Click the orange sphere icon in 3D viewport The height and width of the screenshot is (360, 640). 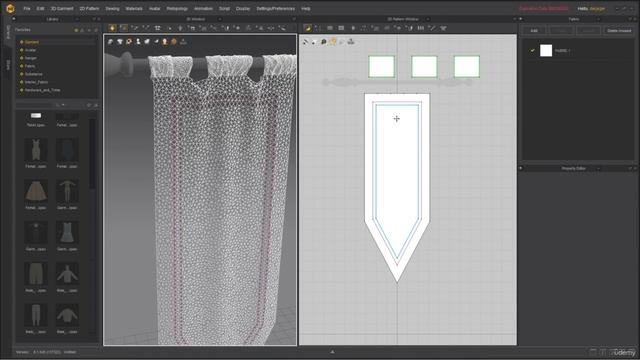[174, 42]
